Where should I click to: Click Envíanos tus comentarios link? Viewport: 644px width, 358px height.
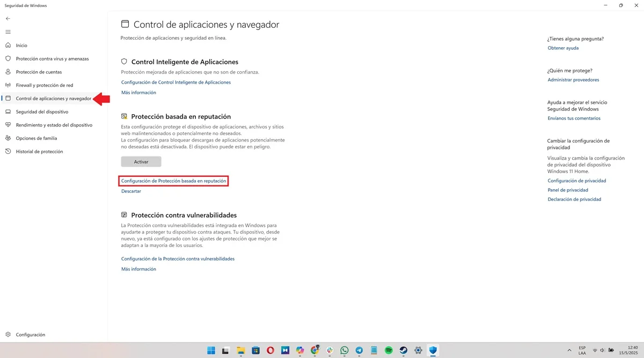tap(574, 118)
